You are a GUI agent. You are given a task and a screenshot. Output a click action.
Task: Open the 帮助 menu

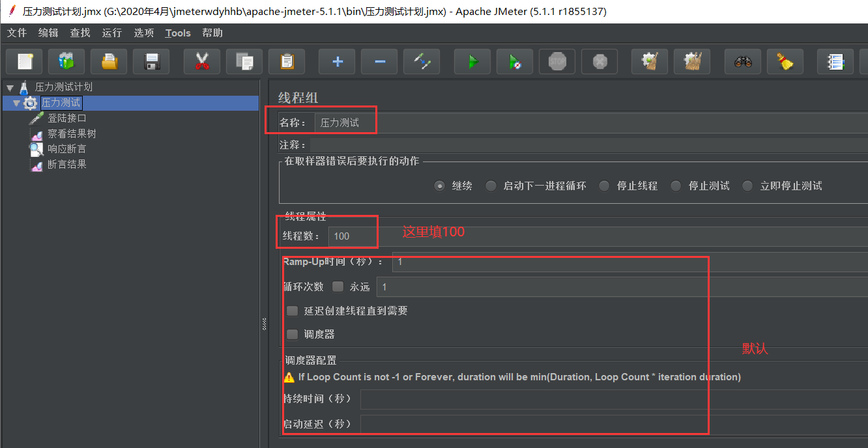click(212, 33)
